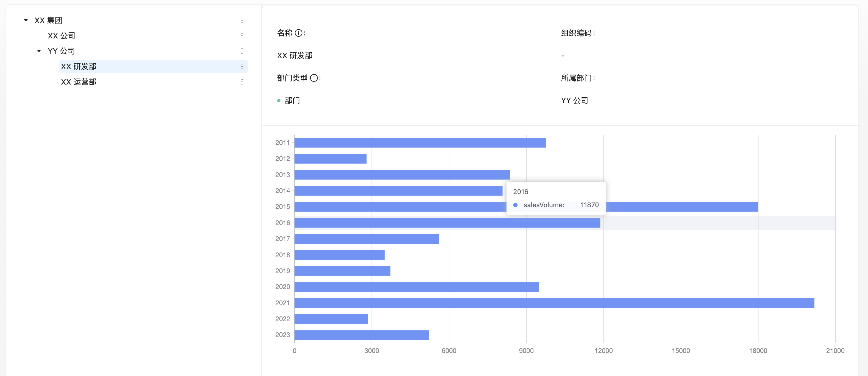Click the 12000 x-axis label

(603, 351)
